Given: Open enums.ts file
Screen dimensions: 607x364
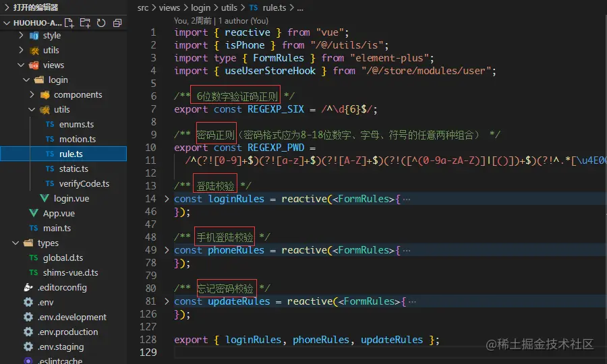Looking at the screenshot, I should coord(76,124).
